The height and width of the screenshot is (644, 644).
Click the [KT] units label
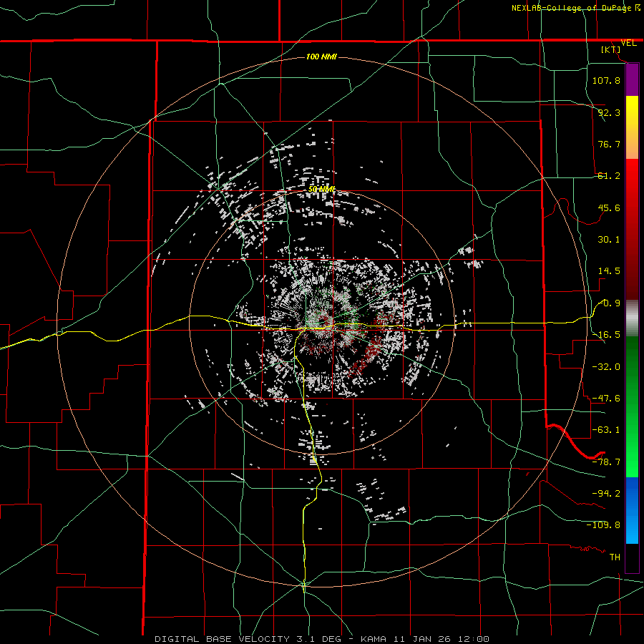point(611,49)
